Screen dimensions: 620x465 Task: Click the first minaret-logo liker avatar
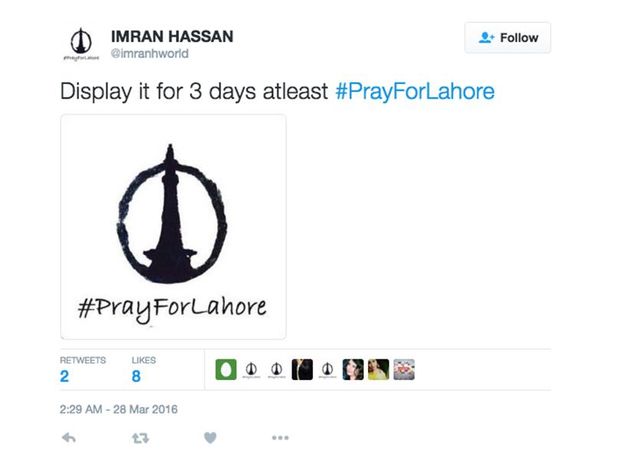[251, 369]
